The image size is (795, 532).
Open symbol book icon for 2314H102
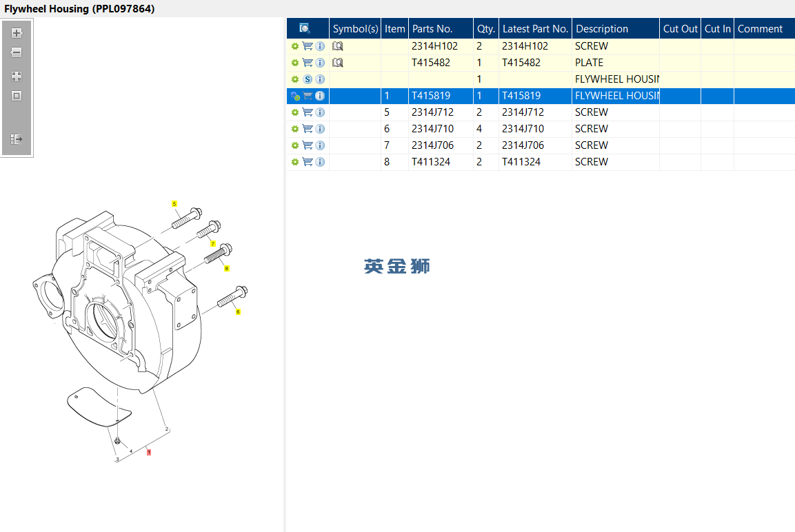tap(338, 46)
